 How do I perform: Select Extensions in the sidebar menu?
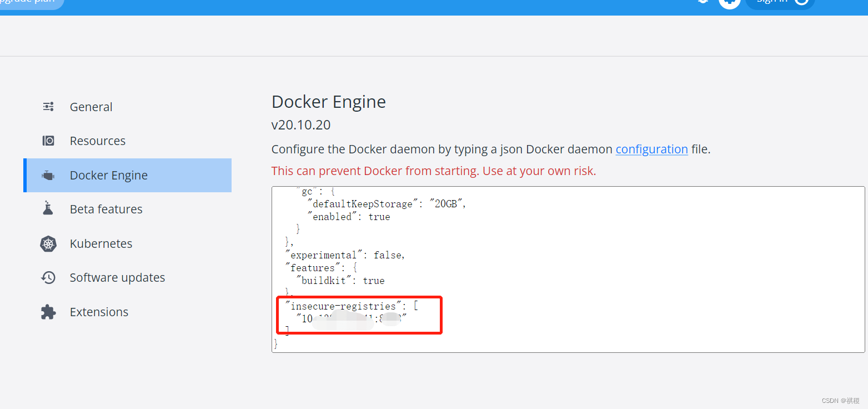(x=99, y=312)
